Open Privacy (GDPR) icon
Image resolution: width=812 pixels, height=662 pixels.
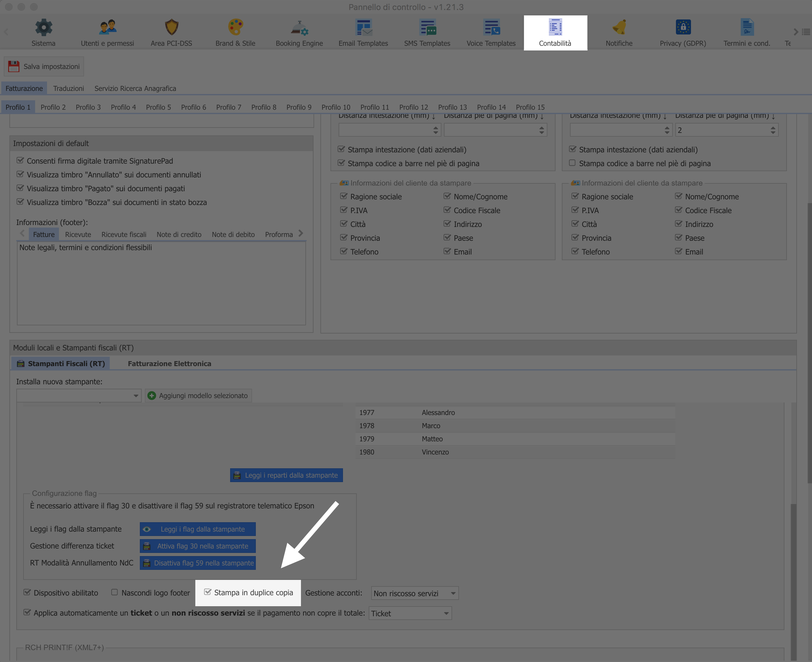683,28
